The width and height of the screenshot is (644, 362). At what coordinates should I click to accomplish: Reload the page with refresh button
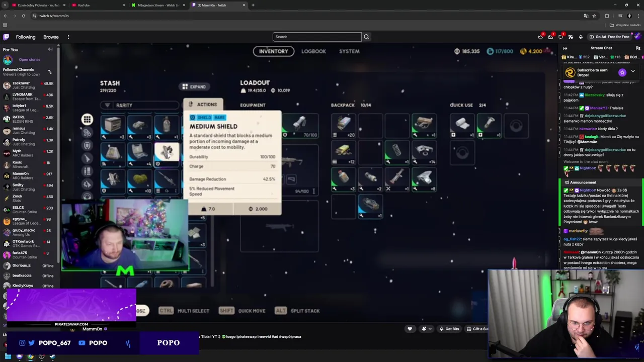23,16
